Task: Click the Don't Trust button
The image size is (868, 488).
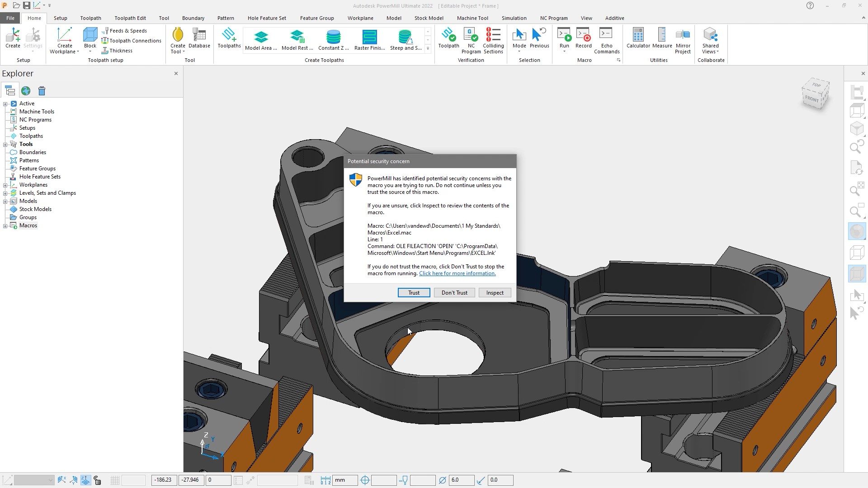Action: click(454, 292)
